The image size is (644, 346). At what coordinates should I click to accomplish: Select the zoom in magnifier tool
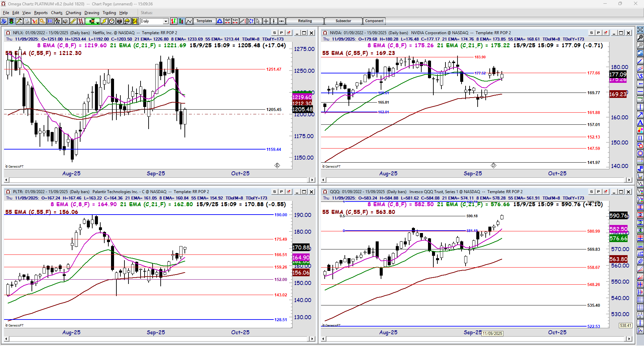[640, 37]
